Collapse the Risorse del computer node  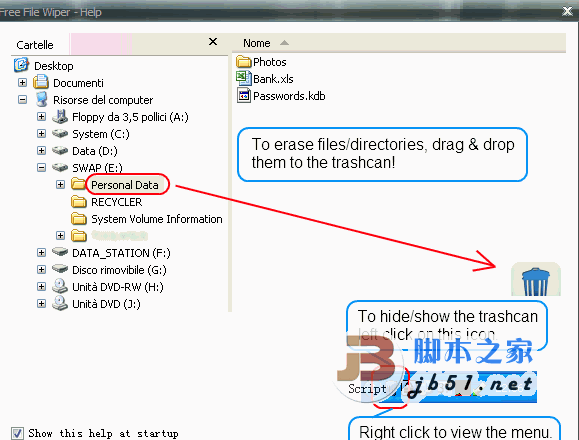click(x=22, y=99)
